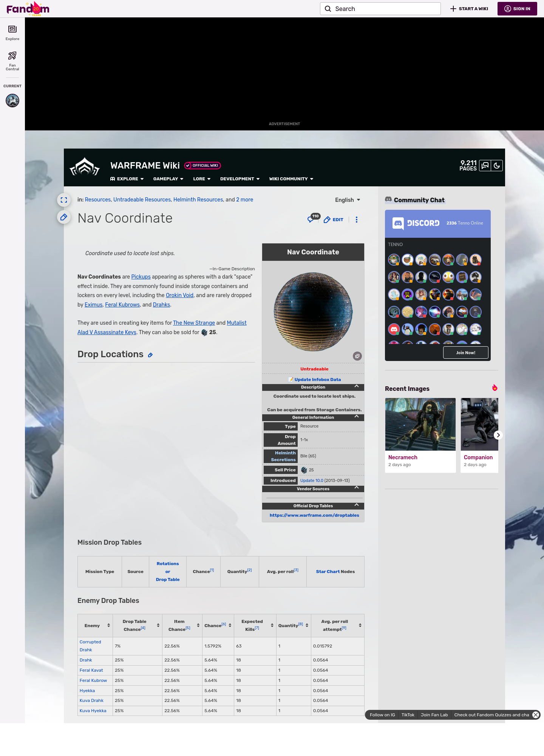Open the Helminth Secretions label link

tap(283, 456)
